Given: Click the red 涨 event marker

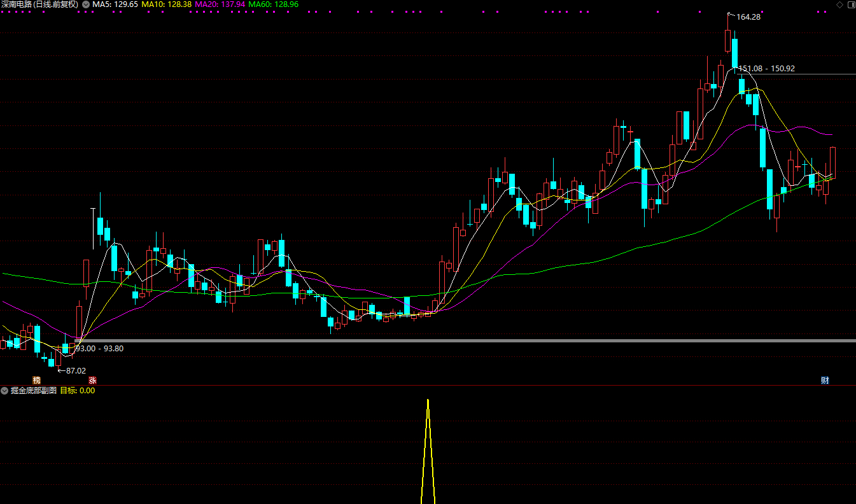Looking at the screenshot, I should [92, 380].
